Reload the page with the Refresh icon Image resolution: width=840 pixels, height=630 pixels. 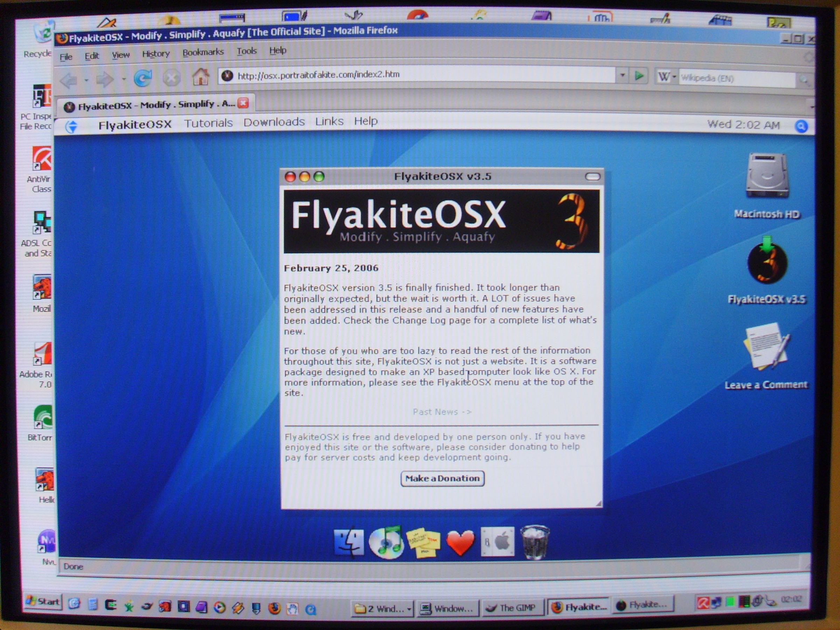coord(143,79)
